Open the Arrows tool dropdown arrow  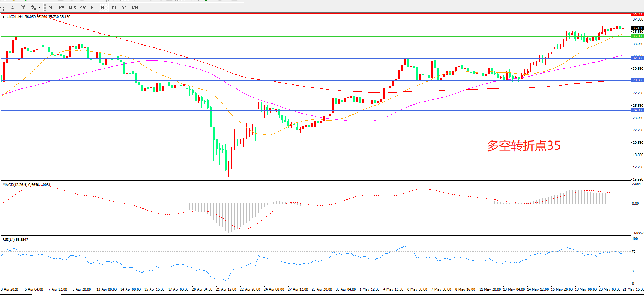40,7
